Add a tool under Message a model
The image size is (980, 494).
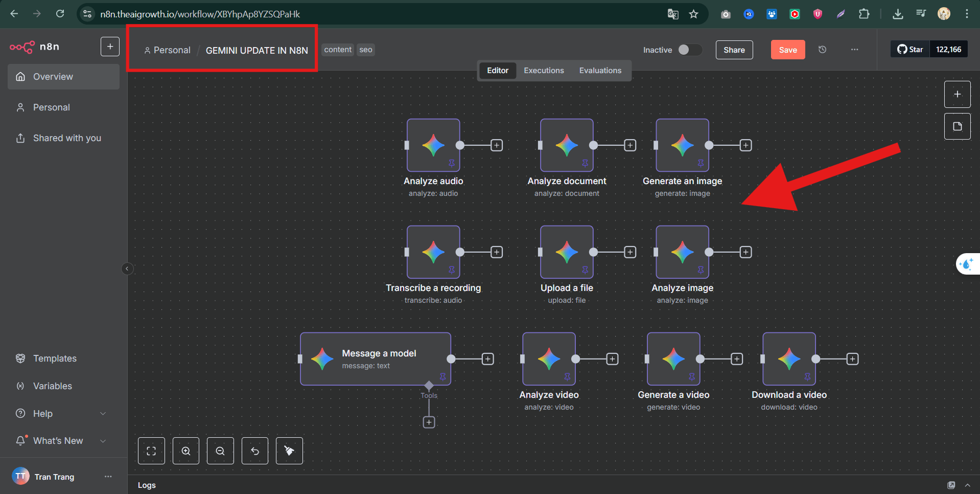click(x=429, y=422)
